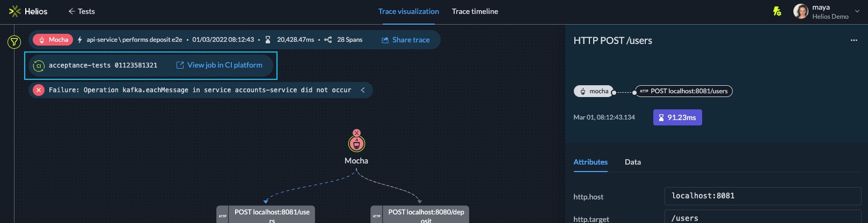Select POST localhost:8081/users graph node
This screenshot has height=223, width=868.
point(266,214)
